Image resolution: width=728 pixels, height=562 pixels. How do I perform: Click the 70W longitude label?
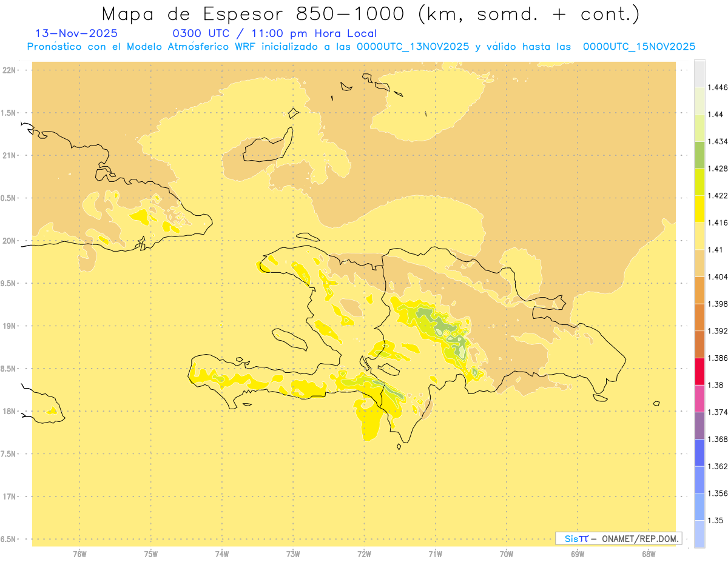pos(507,554)
